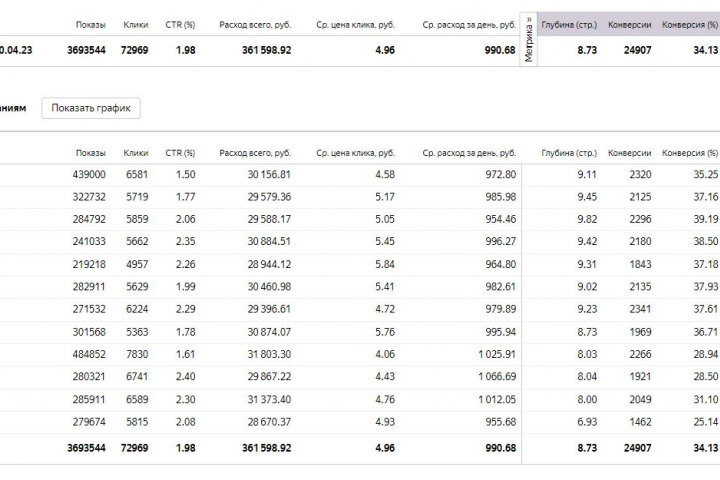Image resolution: width=720 pixels, height=480 pixels.
Task: Click CTR (%) header in lower table
Action: pyautogui.click(x=180, y=153)
